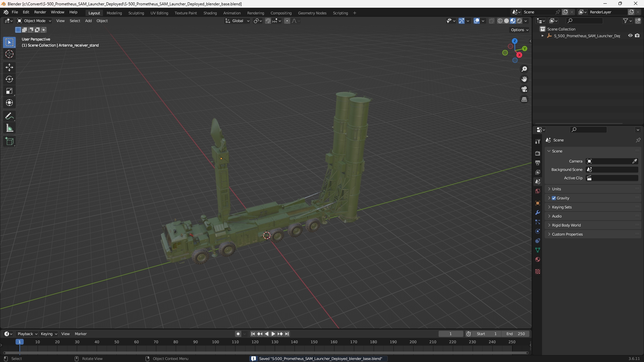Switch perspective/orthographic grid icon
Image resolution: width=644 pixels, height=362 pixels.
(x=524, y=100)
